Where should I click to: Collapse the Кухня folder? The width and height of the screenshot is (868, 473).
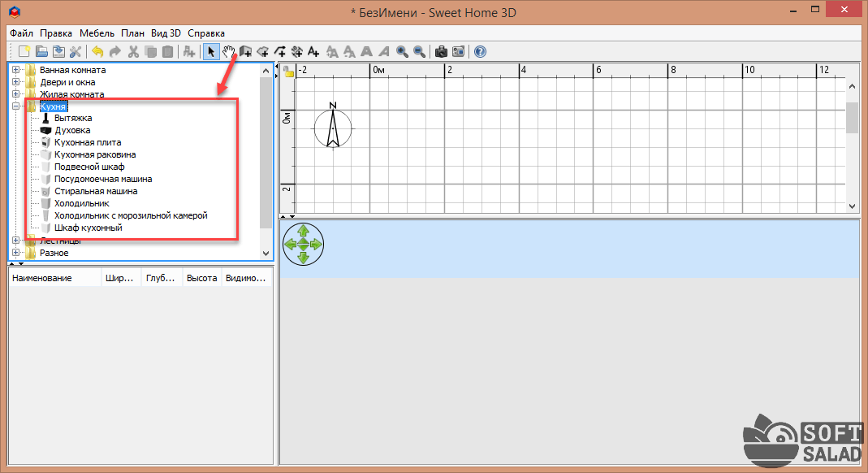click(15, 106)
